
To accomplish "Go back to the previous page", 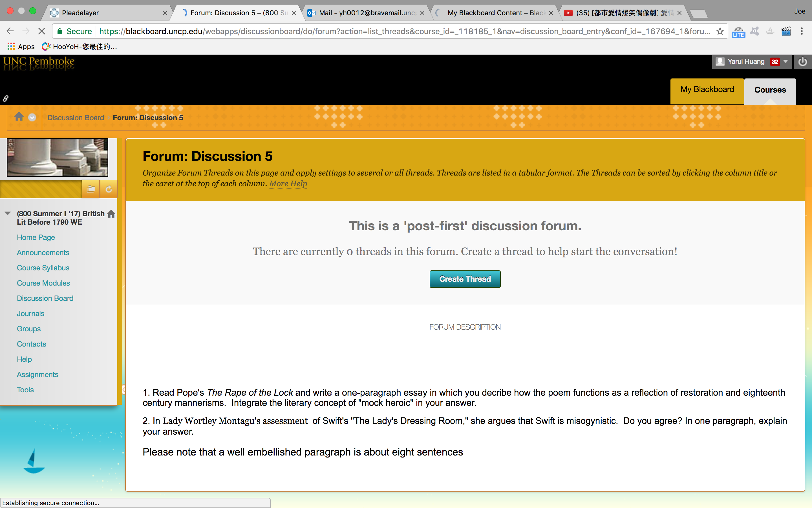I will point(10,31).
